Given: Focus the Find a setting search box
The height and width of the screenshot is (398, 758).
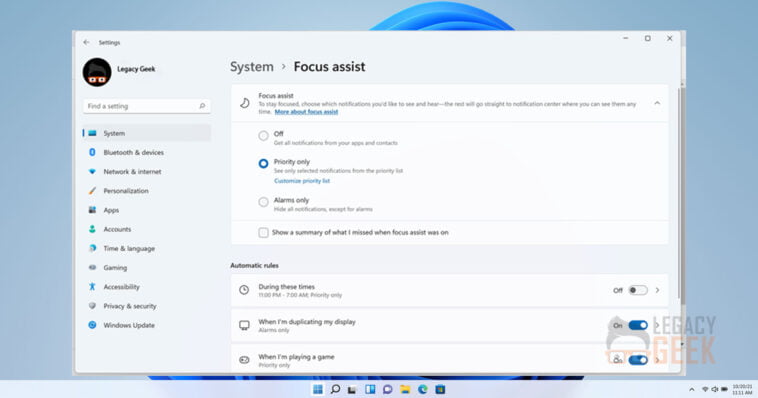Looking at the screenshot, I should point(146,106).
